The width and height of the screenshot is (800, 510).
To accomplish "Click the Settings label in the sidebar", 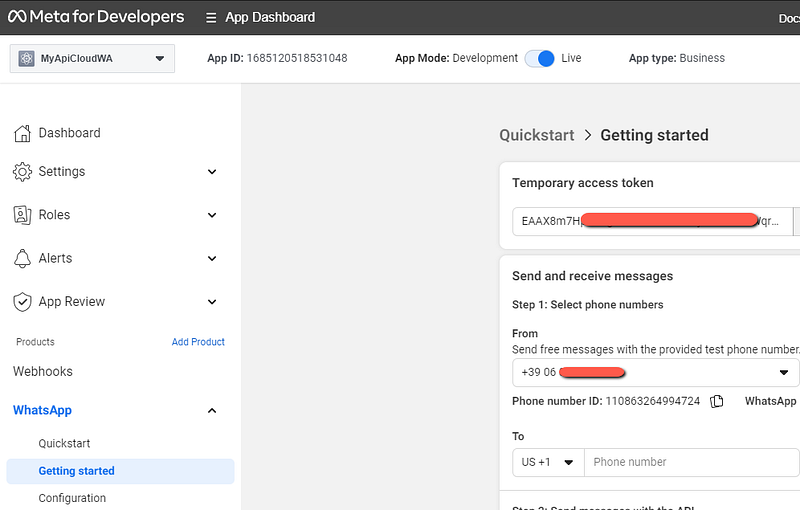I will tap(62, 171).
